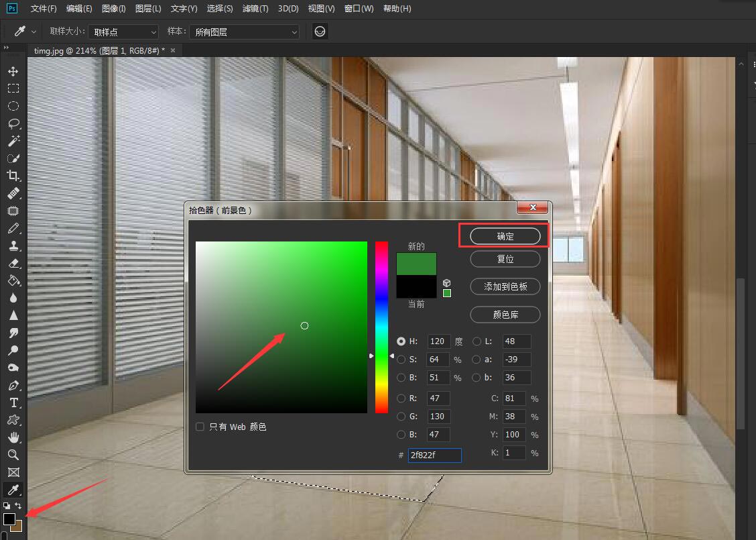
Task: Select the Move tool
Action: tap(13, 71)
